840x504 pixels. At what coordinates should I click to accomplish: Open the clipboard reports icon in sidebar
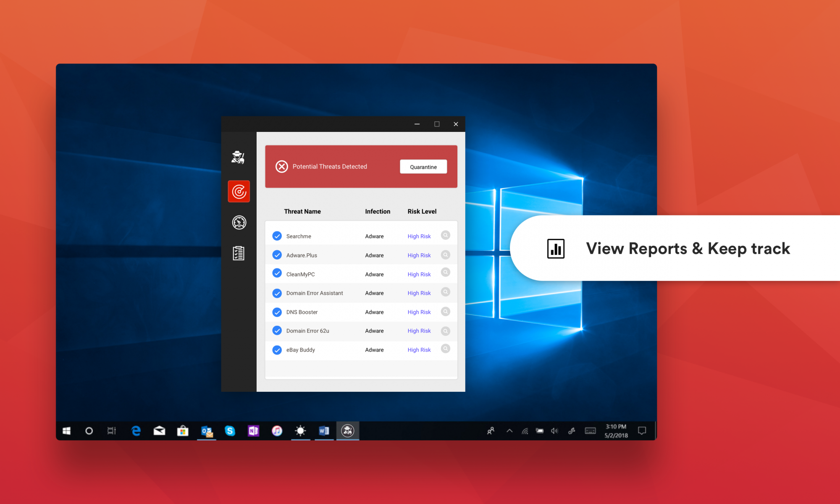click(239, 253)
